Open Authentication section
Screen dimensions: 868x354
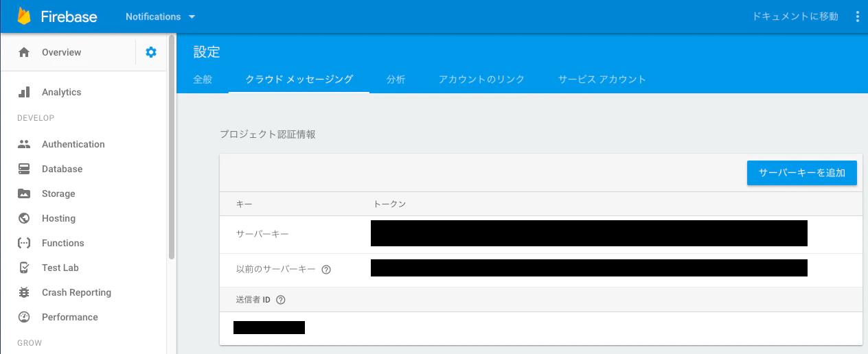tap(73, 144)
